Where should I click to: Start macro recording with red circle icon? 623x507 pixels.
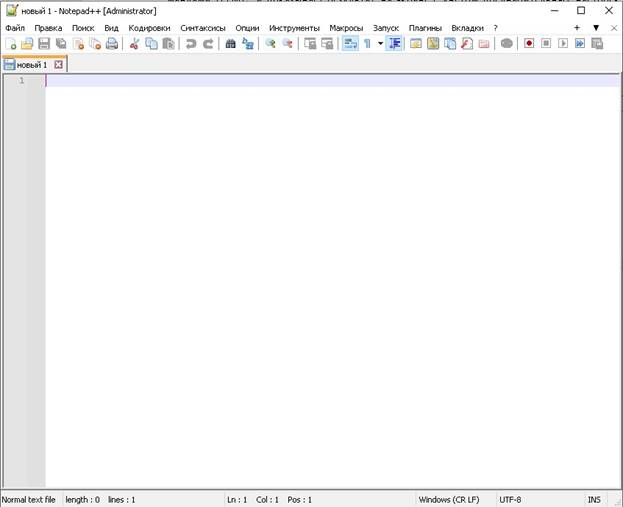coord(529,44)
